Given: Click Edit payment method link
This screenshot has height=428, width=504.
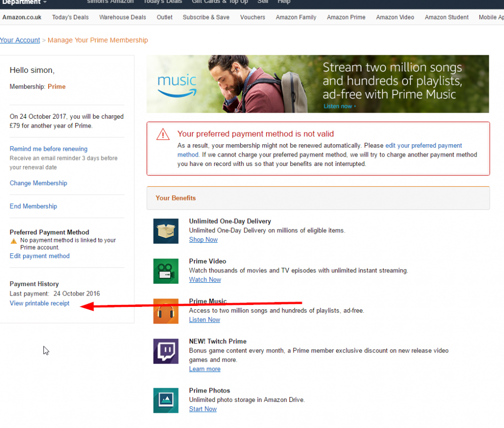Looking at the screenshot, I should (x=39, y=256).
